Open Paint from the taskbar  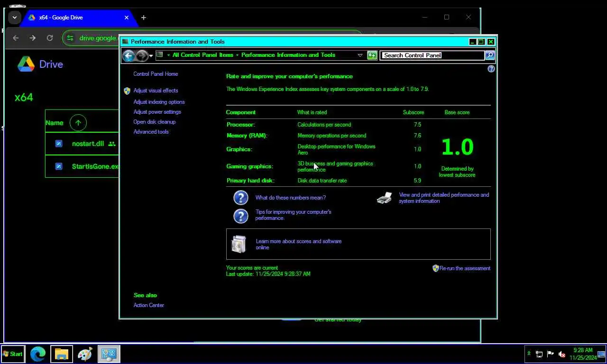point(85,354)
